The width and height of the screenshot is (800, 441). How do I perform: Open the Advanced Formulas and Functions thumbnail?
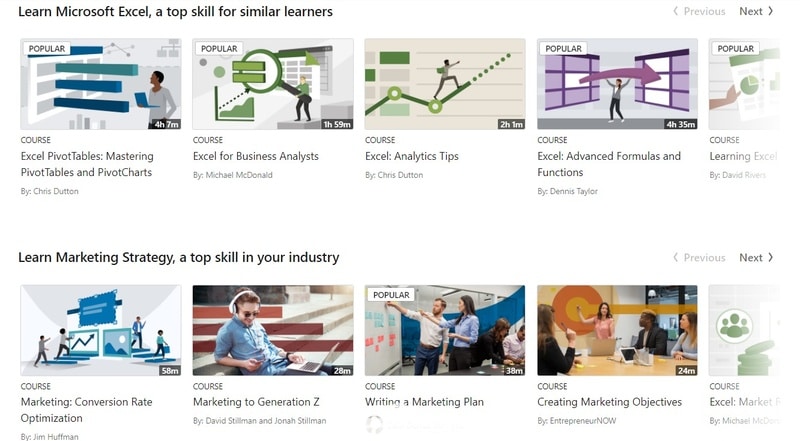[617, 84]
